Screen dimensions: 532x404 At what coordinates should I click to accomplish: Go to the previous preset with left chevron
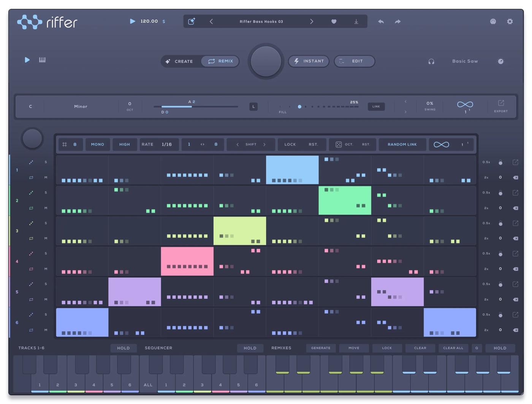click(x=211, y=22)
